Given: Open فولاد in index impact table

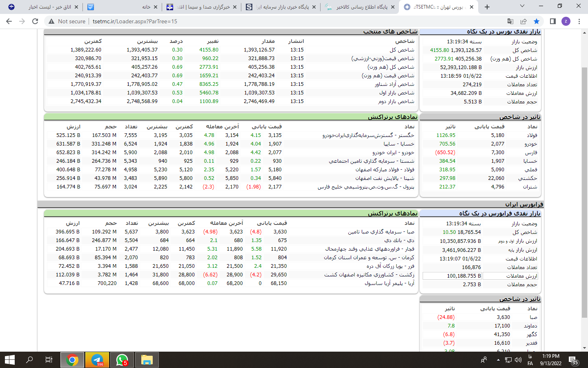Looking at the screenshot, I should tap(532, 135).
